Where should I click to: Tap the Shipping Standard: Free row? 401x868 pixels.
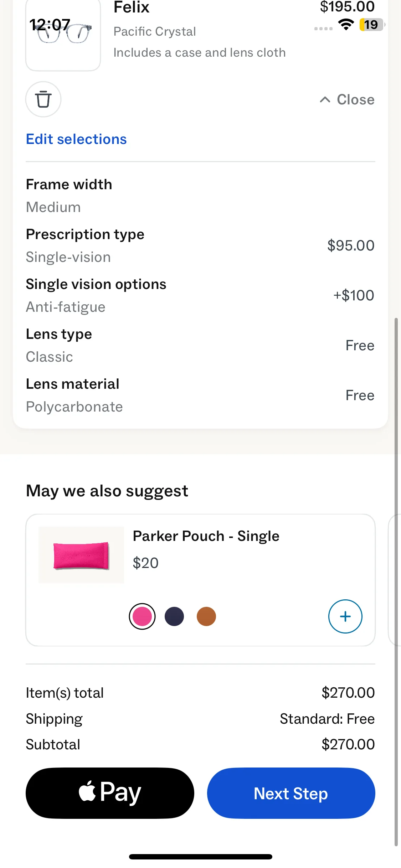[200, 719]
